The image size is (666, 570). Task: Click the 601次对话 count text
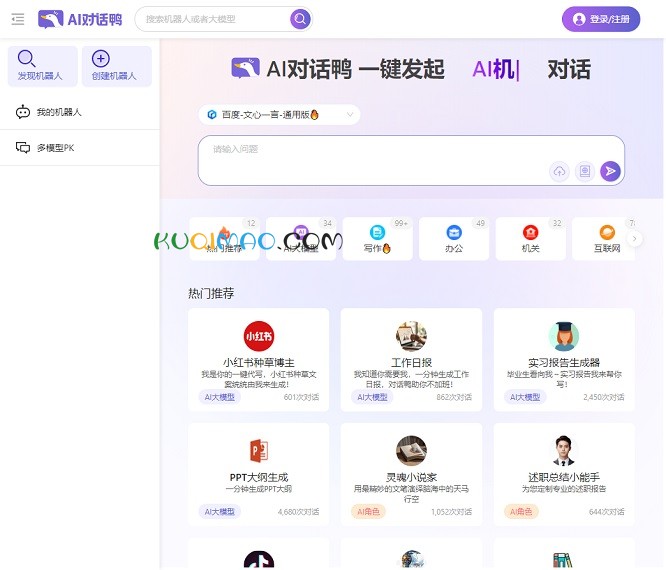coord(301,397)
